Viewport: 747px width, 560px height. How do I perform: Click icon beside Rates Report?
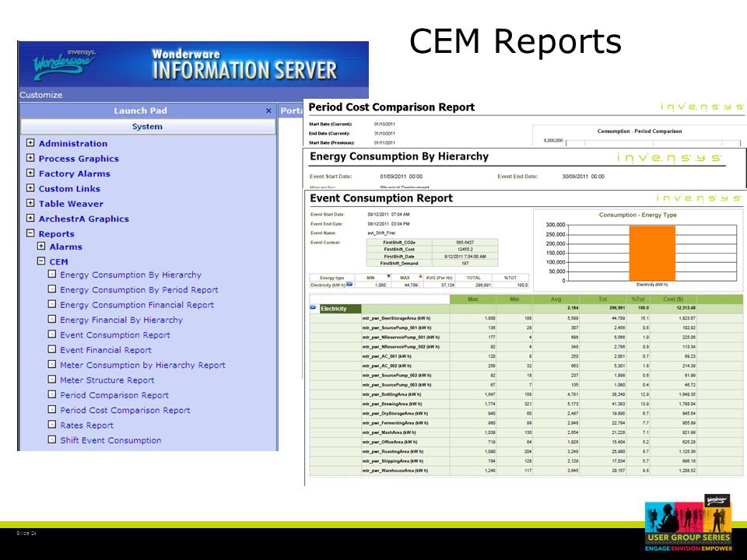point(52,425)
